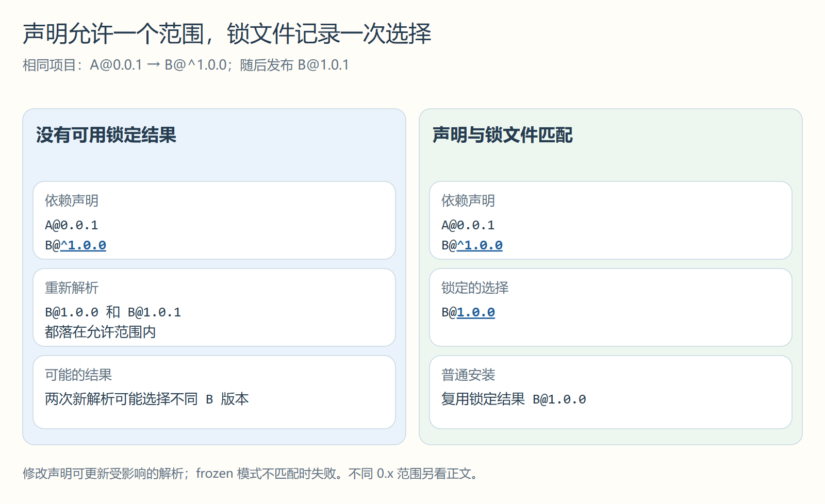Screen dimensions: 825x504
Task: Click the 重新解析 label
Action: click(x=72, y=288)
